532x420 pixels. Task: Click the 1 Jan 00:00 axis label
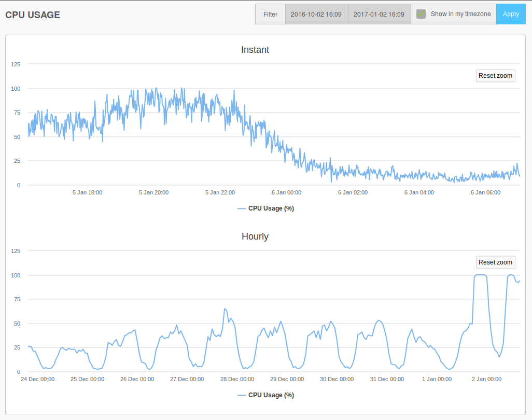pyautogui.click(x=437, y=379)
